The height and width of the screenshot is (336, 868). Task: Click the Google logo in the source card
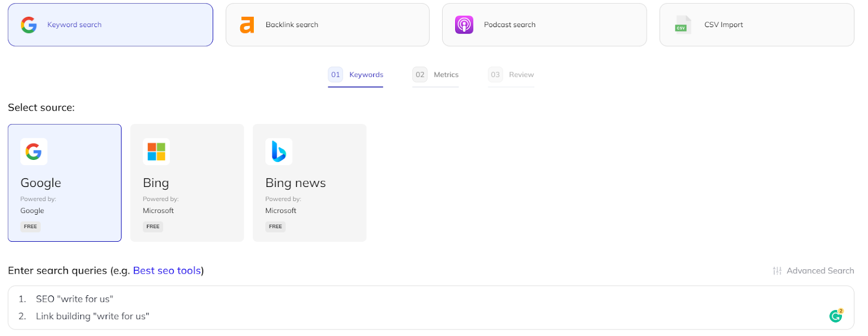click(x=34, y=152)
